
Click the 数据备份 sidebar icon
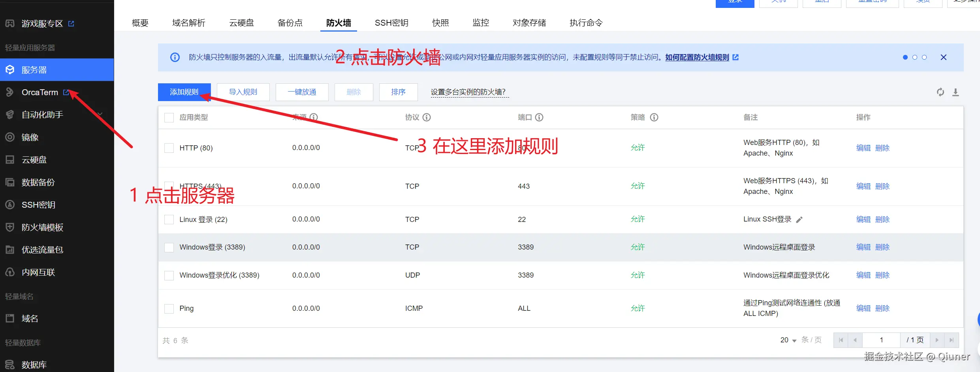10,182
